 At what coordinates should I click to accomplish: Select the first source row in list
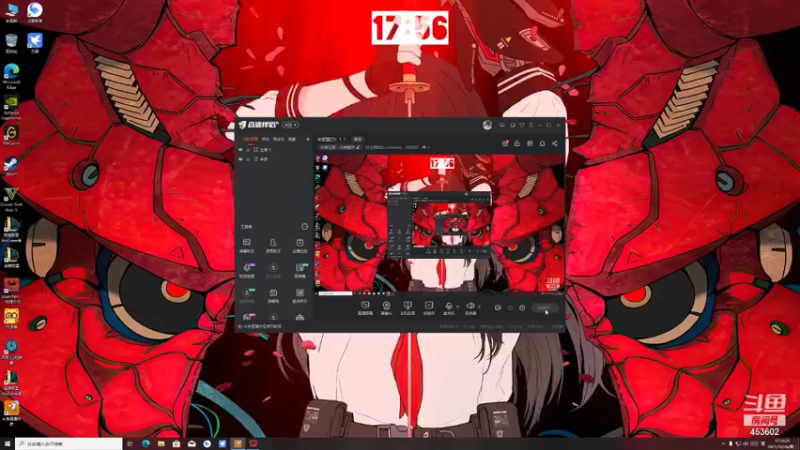(274, 150)
